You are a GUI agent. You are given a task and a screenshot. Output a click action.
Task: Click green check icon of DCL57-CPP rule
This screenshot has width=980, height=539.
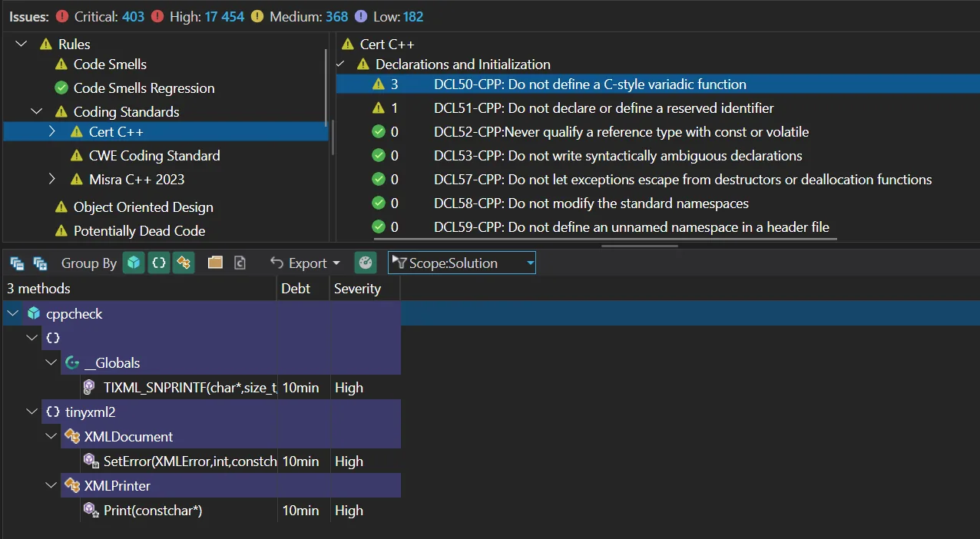[378, 180]
